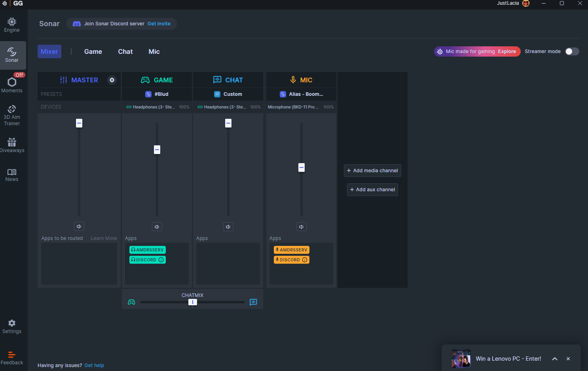
Task: Click the Win a Lenovo PC - Enter! text
Action: point(508,359)
